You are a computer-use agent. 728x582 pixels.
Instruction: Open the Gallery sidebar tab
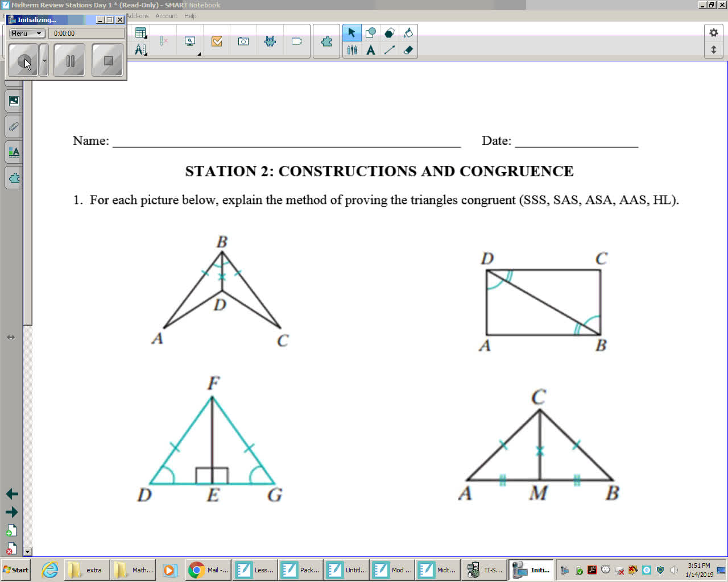14,101
